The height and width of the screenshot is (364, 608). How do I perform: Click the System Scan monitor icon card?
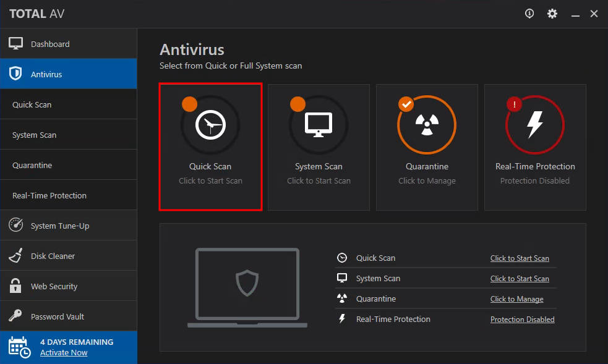click(x=319, y=125)
